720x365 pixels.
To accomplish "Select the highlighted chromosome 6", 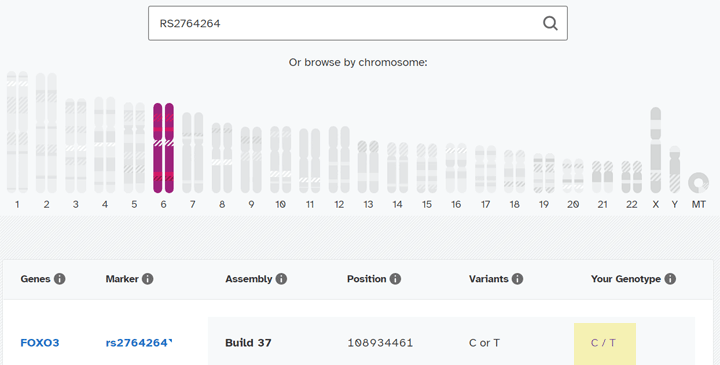I will pos(163,148).
